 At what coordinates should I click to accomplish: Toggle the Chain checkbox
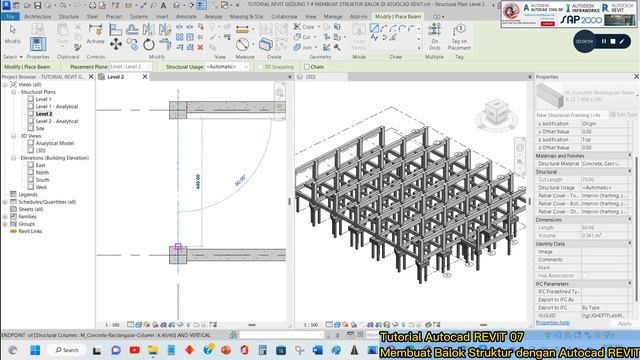[x=307, y=67]
